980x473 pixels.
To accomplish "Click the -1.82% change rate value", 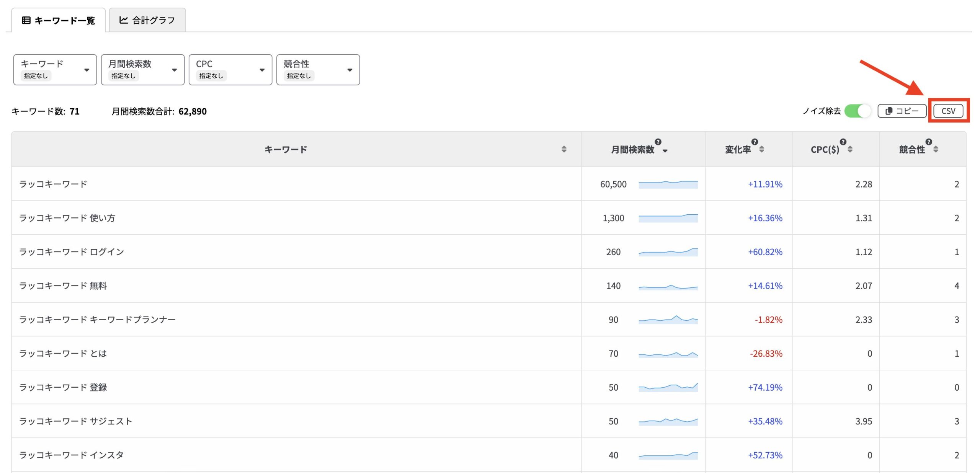I will pos(768,320).
